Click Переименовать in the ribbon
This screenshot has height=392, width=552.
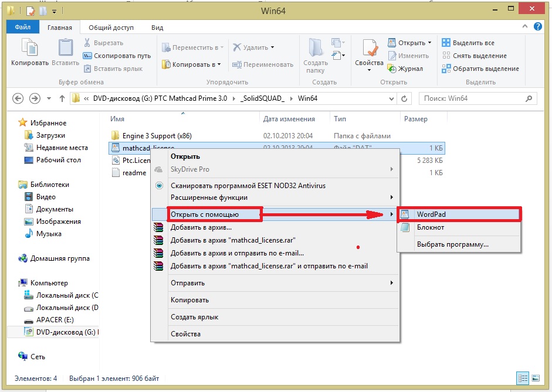coord(263,64)
